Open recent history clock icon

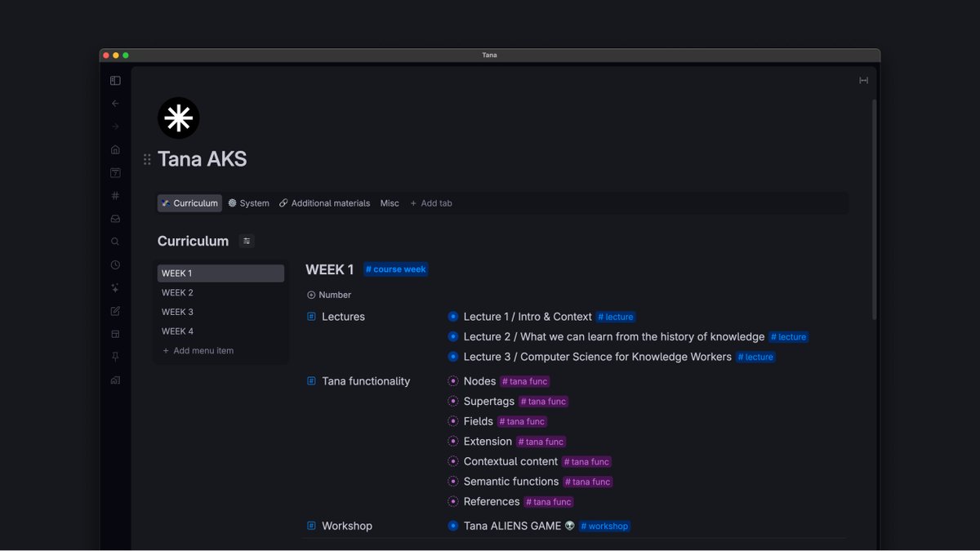click(115, 265)
